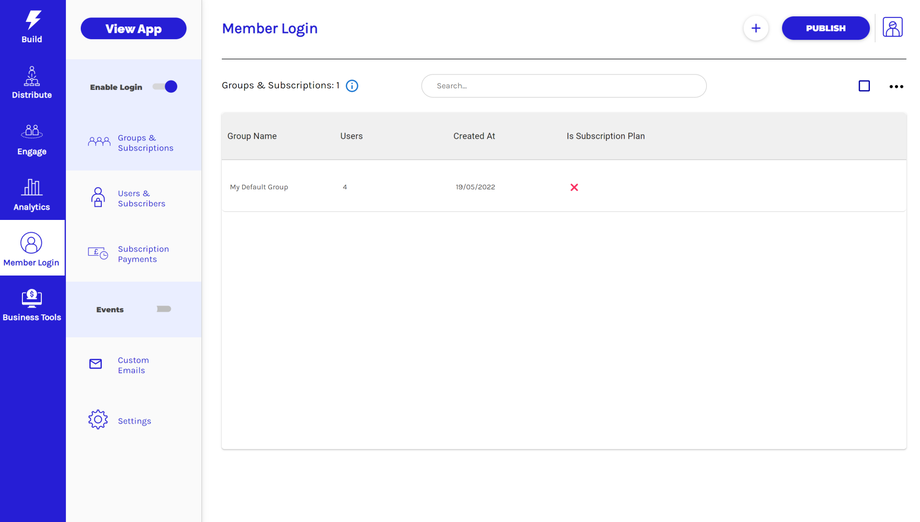Viewport: 920px width, 522px height.
Task: Open the Engage section
Action: pos(32,139)
